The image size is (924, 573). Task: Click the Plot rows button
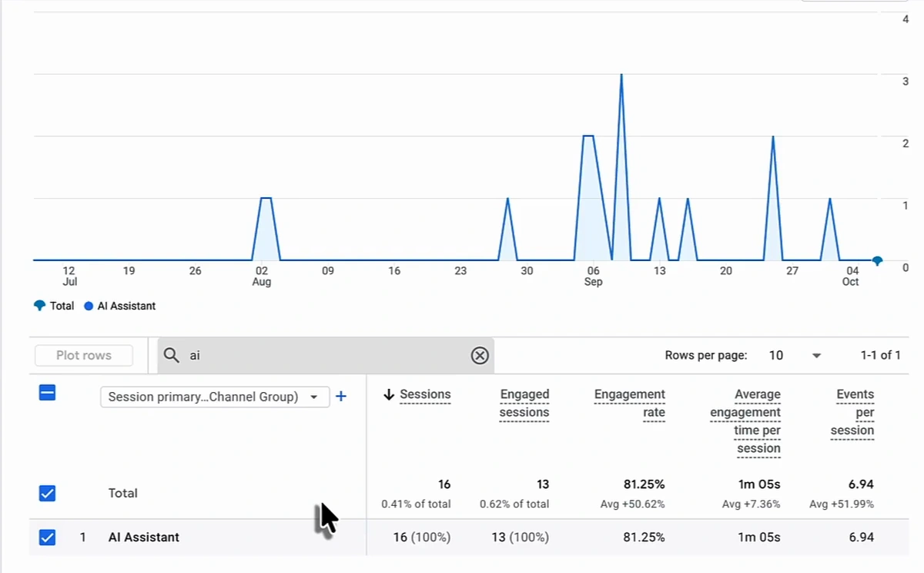[x=84, y=355]
